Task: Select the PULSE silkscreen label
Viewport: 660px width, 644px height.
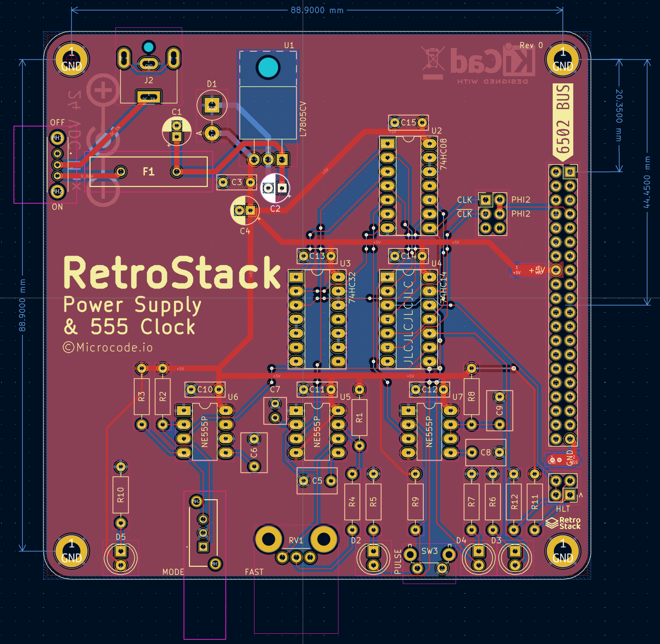Action: (x=397, y=562)
